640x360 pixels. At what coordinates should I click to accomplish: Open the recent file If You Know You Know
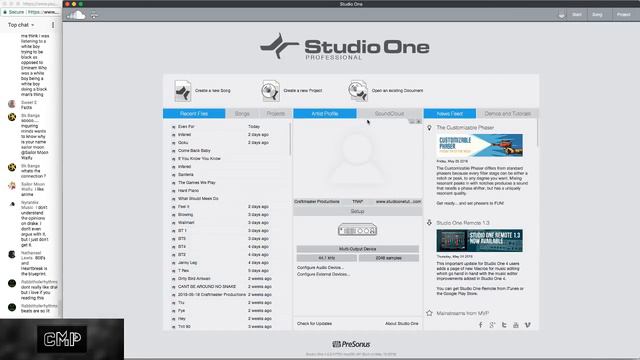[x=199, y=159]
